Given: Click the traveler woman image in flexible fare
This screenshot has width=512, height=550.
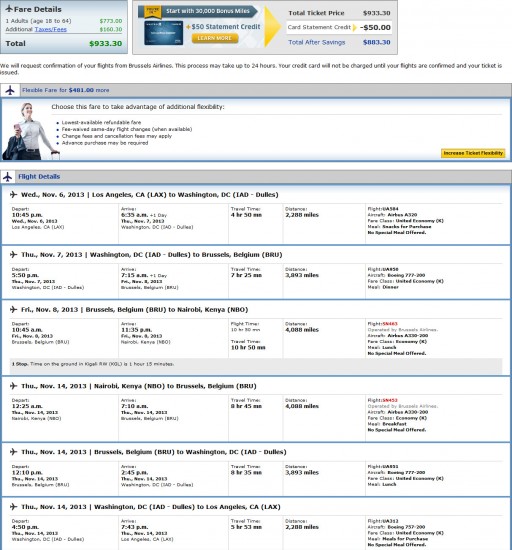Looking at the screenshot, I should pos(30,131).
